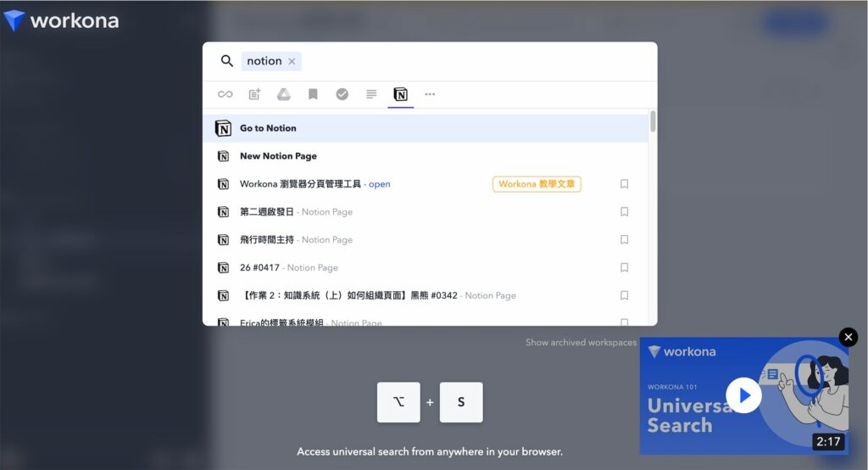
Task: Click the Notion icon beside 飛行時間主持
Action: coord(223,240)
